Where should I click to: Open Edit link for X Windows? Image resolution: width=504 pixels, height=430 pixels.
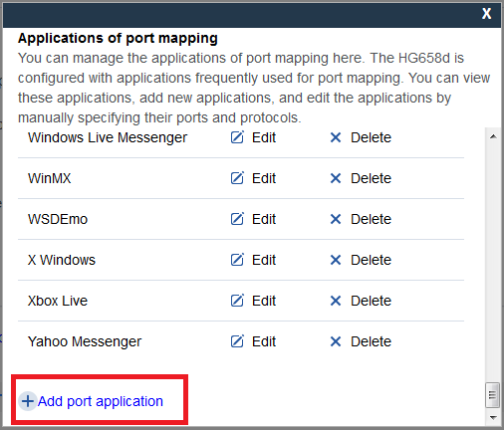(x=264, y=260)
